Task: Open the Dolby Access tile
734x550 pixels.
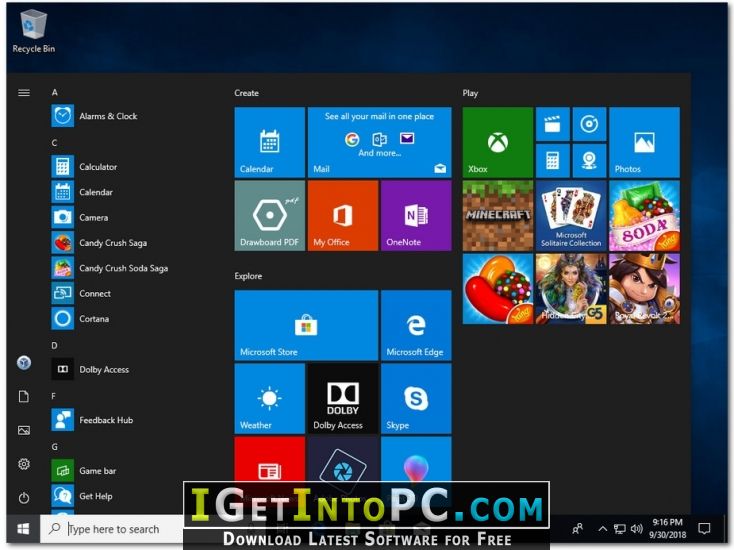Action: pos(343,398)
